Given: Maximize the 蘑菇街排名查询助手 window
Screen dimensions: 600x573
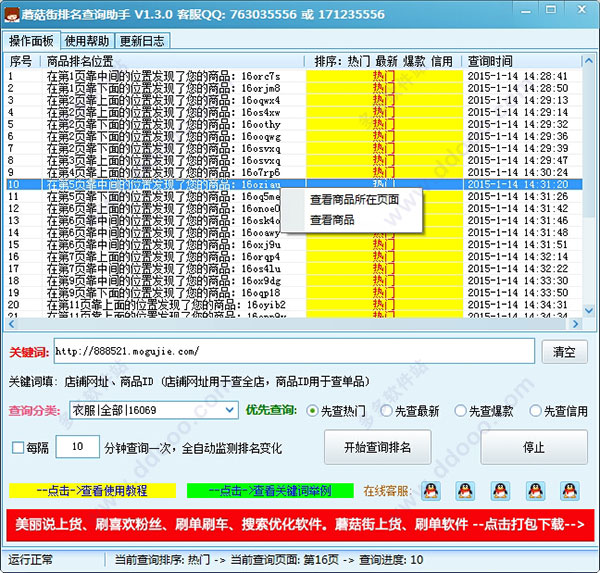Looking at the screenshot, I should pyautogui.click(x=551, y=10).
